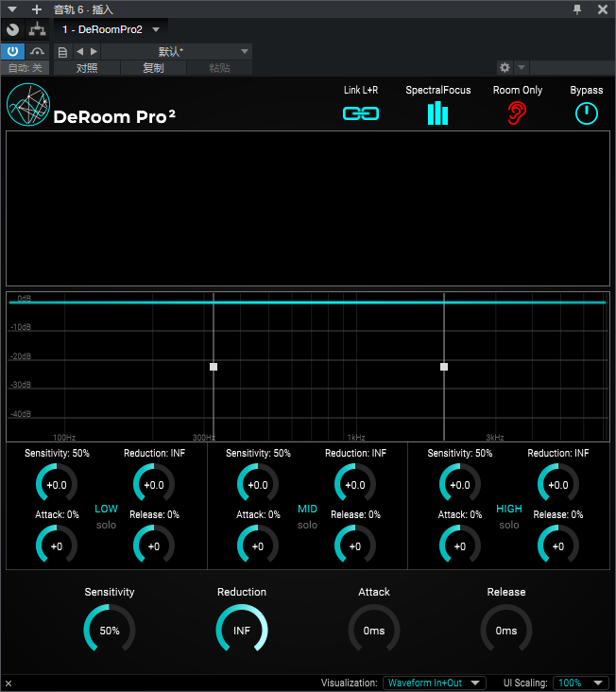616x692 pixels.
Task: Open the title bar triangle menu
Action: (12, 9)
